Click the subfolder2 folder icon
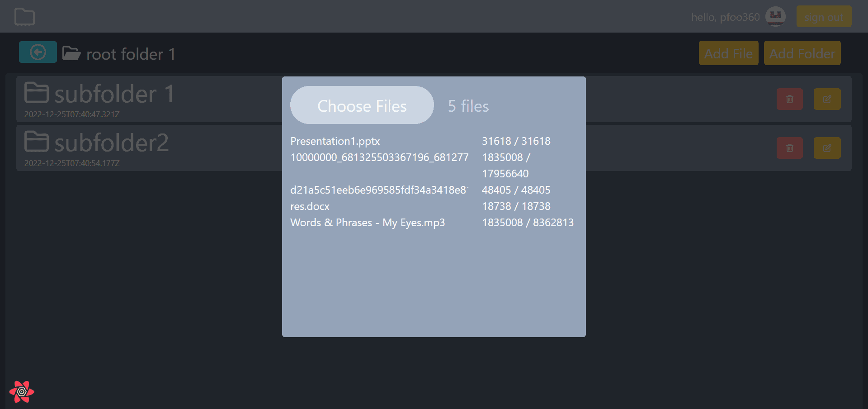Image resolution: width=868 pixels, height=409 pixels. 36,142
